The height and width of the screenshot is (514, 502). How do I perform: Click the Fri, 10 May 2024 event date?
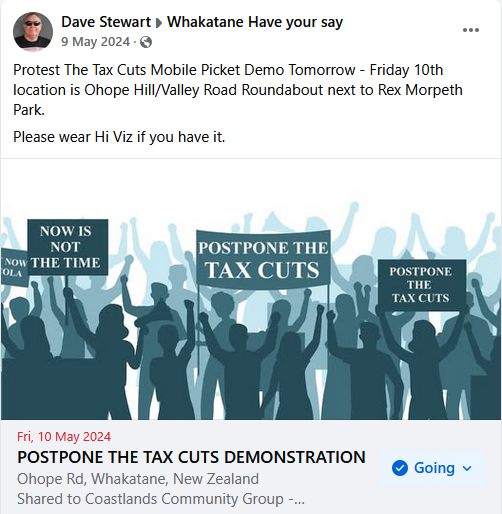(64, 437)
